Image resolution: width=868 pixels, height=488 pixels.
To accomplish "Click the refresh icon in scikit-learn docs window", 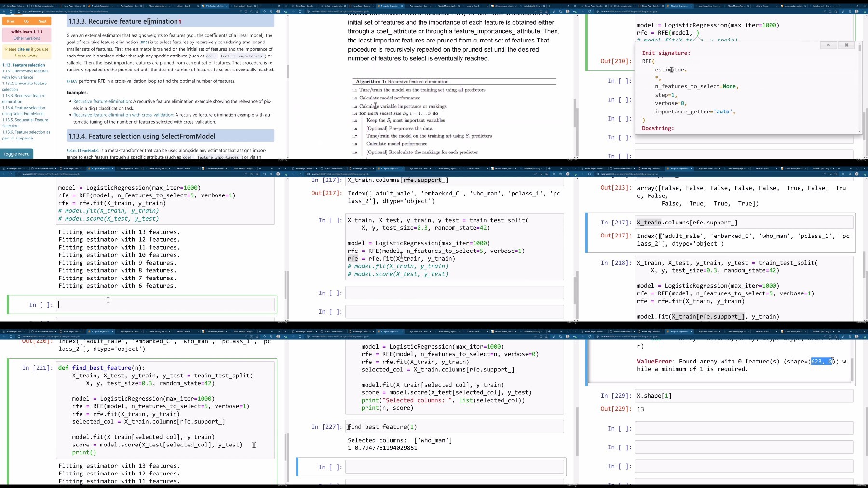I will point(11,11).
